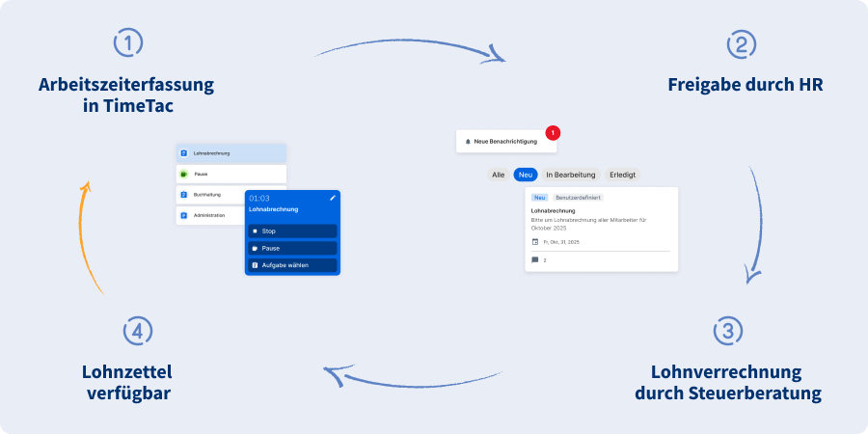This screenshot has height=434, width=868.
Task: Show requests In Bearbeitung
Action: (571, 175)
